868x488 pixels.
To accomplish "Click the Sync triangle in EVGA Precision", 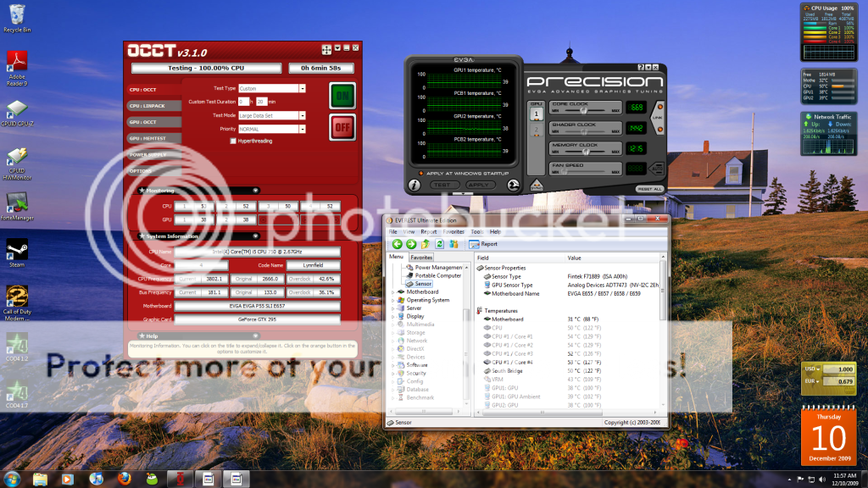I will pyautogui.click(x=537, y=186).
